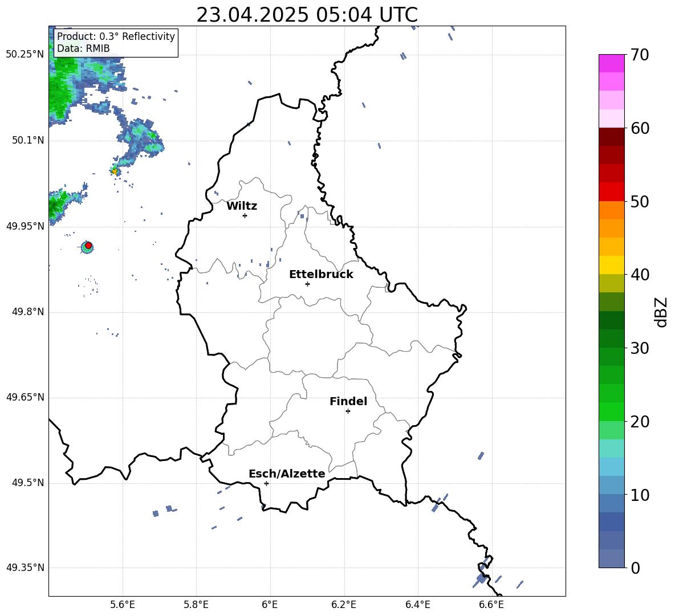
Task: Click the red radar-site dot marker
Action: point(88,246)
